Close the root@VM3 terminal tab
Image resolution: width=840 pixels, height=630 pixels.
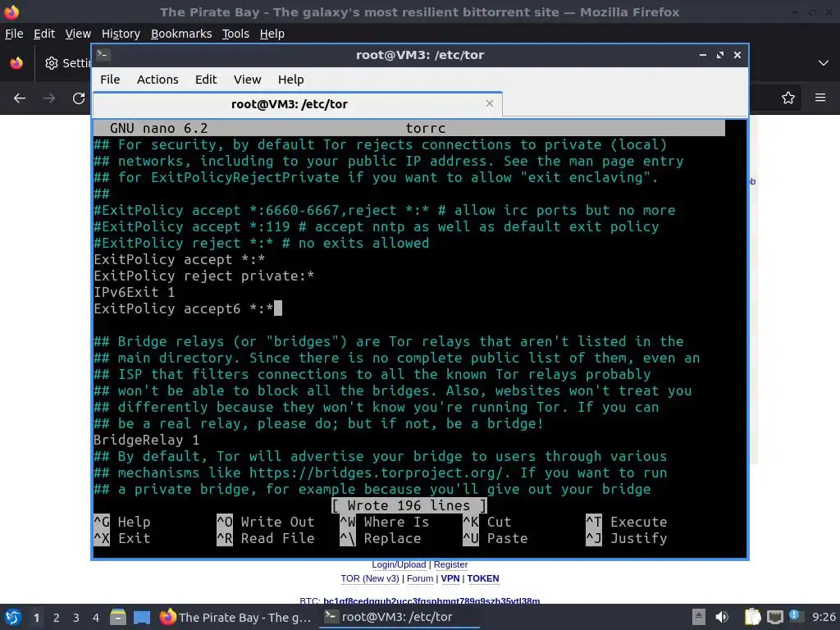[x=490, y=103]
